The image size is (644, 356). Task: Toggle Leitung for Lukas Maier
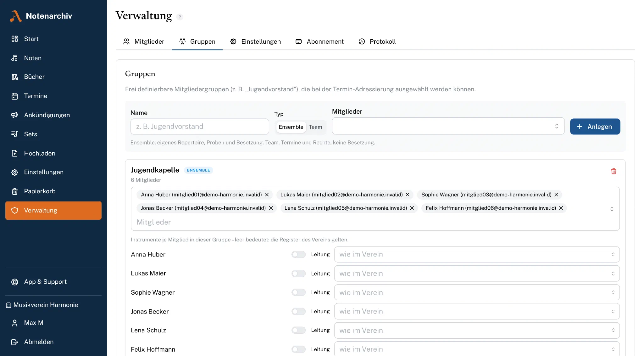(298, 274)
